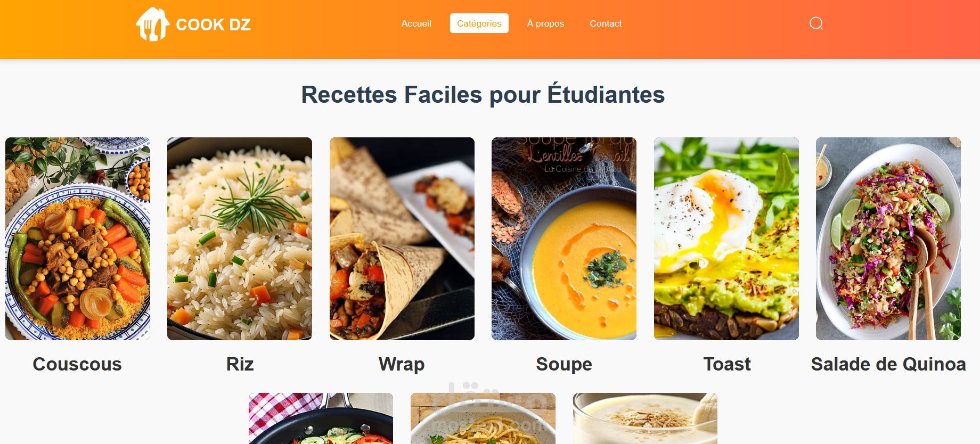Click the Toast category title
The width and height of the screenshot is (980, 444).
(727, 364)
